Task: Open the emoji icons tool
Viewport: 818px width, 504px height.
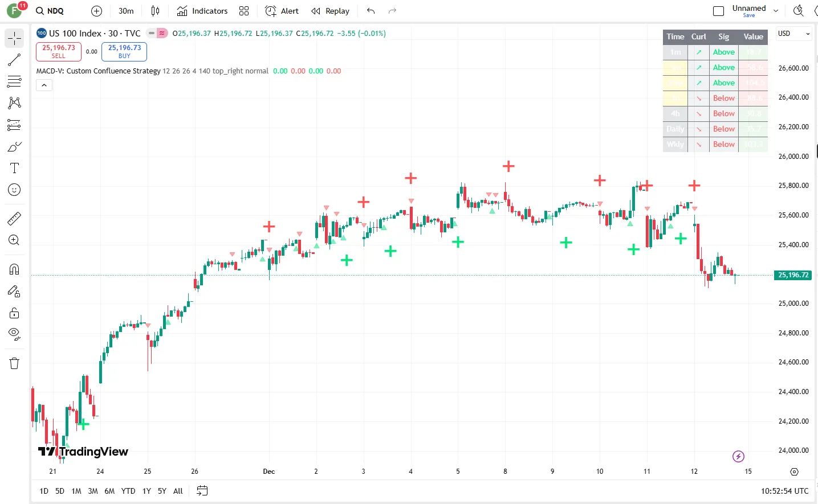Action: point(14,190)
